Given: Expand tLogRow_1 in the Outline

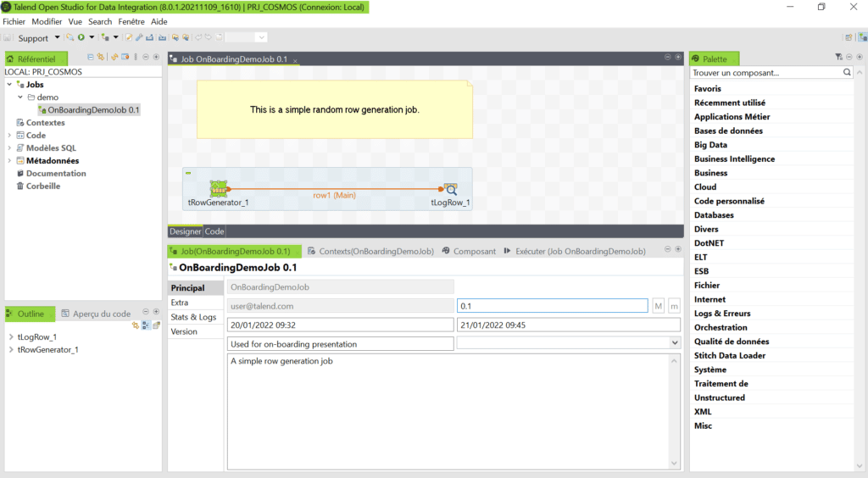Looking at the screenshot, I should [11, 336].
